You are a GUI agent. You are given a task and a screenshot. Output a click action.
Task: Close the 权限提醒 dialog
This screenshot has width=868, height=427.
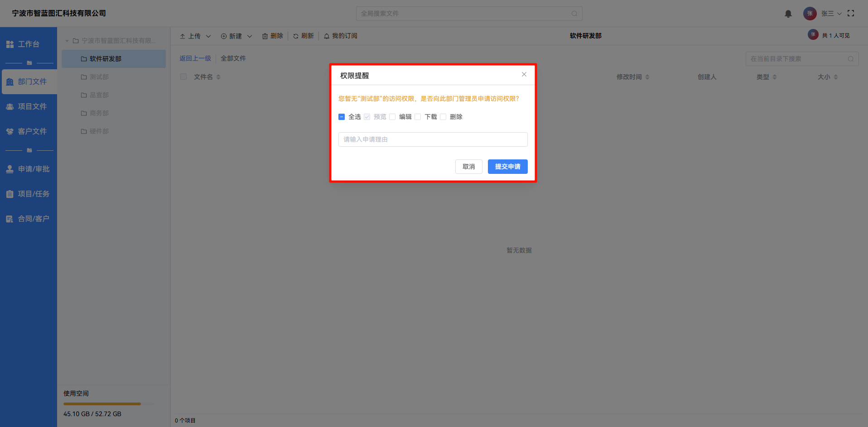click(x=524, y=74)
